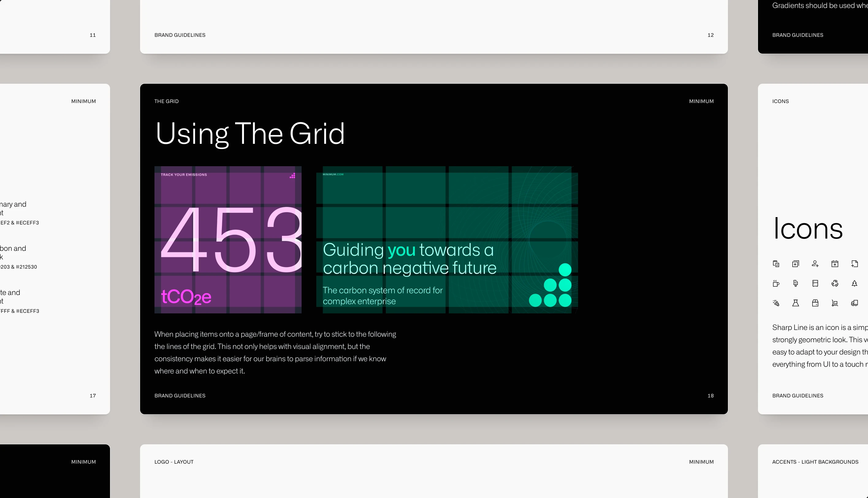Screen dimensions: 868x498
Task: Click the grid description paragraph
Action: click(x=275, y=352)
